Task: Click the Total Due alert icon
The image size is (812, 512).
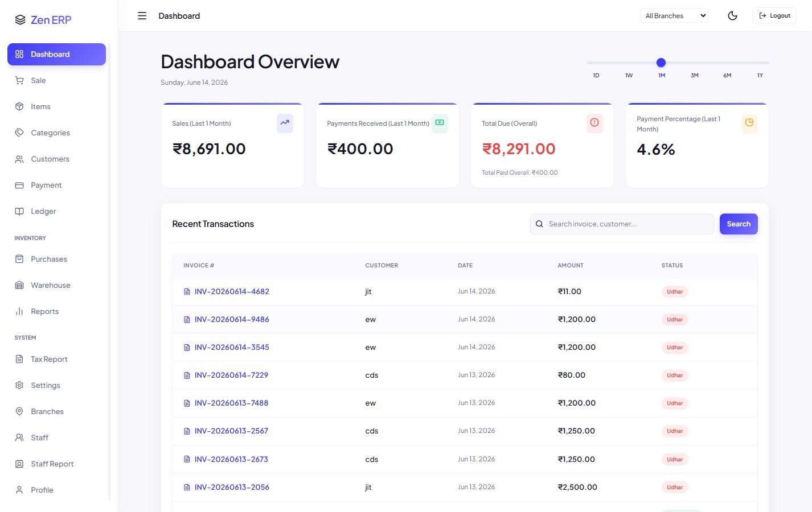Action: coord(594,123)
